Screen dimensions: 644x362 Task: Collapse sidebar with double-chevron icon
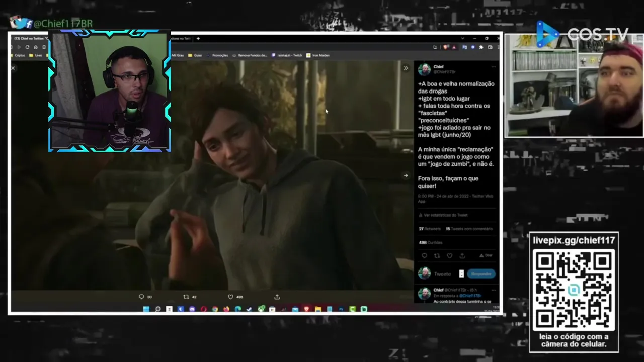coord(406,68)
